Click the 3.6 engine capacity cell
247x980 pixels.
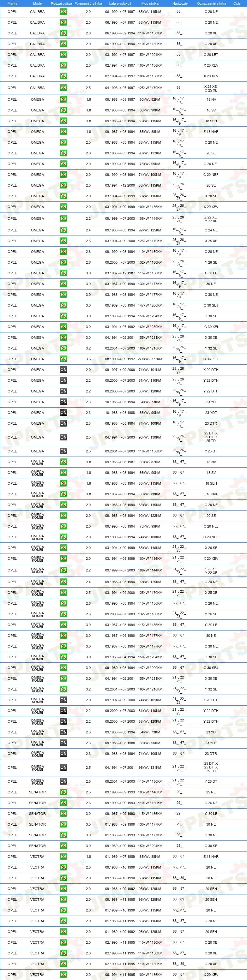tap(88, 359)
